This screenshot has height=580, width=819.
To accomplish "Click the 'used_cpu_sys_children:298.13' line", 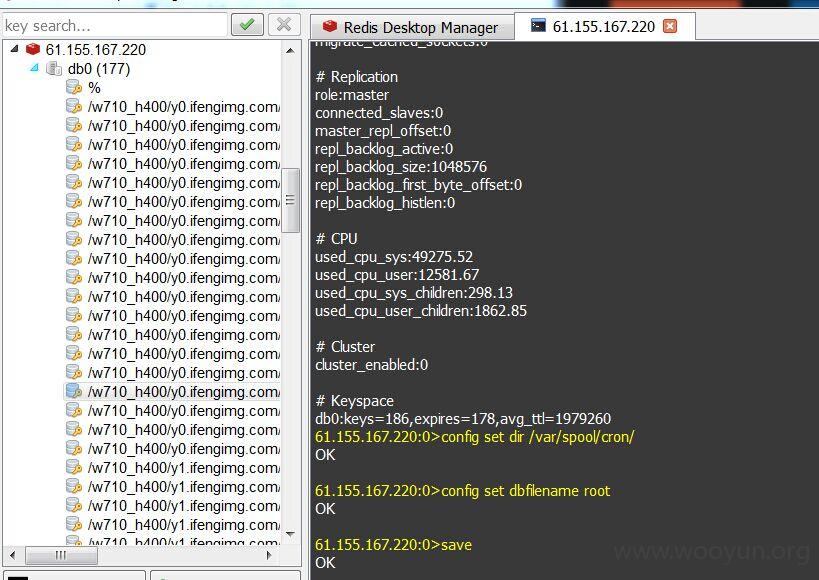I will [x=414, y=293].
